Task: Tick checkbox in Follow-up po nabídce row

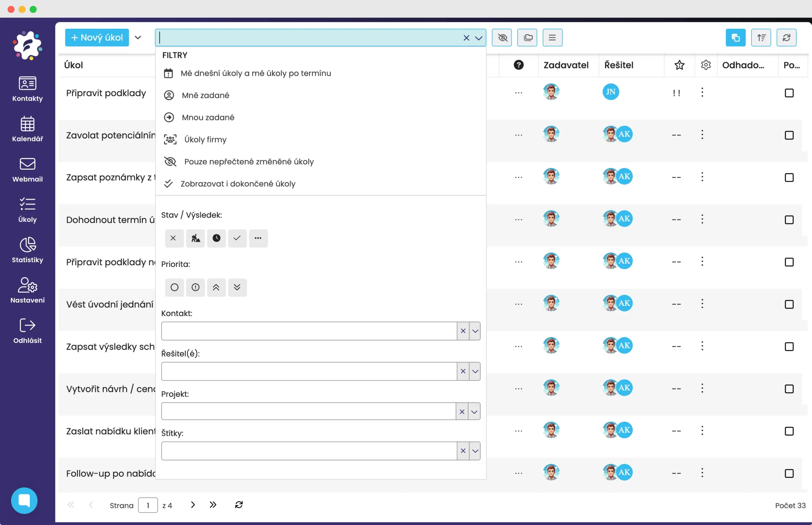Action: (x=789, y=473)
